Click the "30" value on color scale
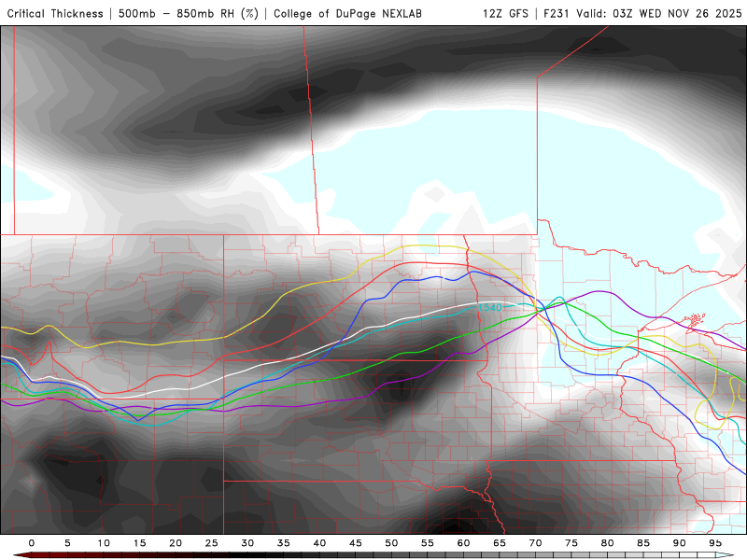The image size is (747, 560). point(247,543)
